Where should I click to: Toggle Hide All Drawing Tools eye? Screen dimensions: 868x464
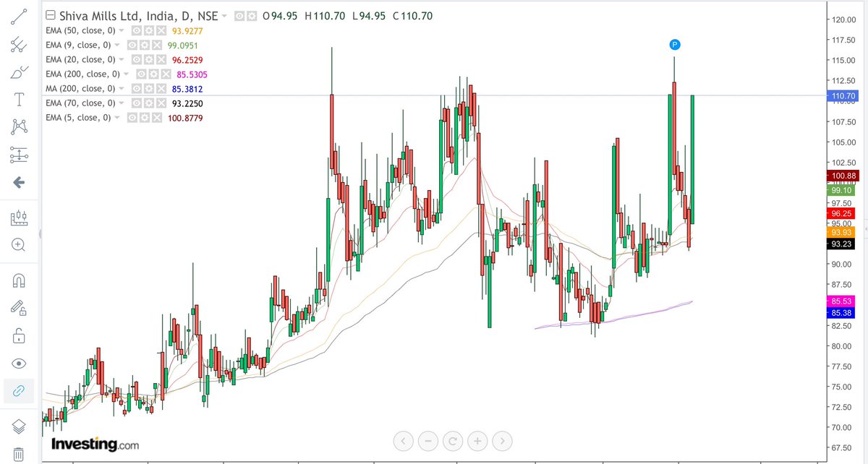[x=20, y=363]
